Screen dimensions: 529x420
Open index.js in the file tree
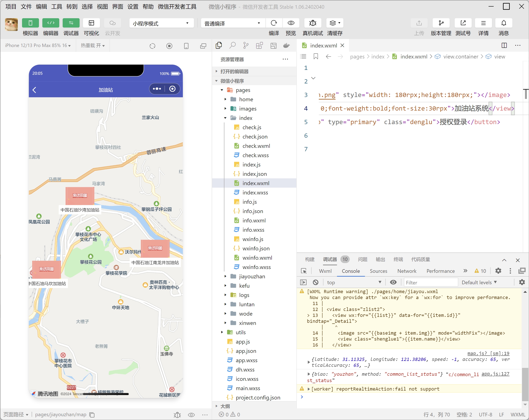click(251, 165)
